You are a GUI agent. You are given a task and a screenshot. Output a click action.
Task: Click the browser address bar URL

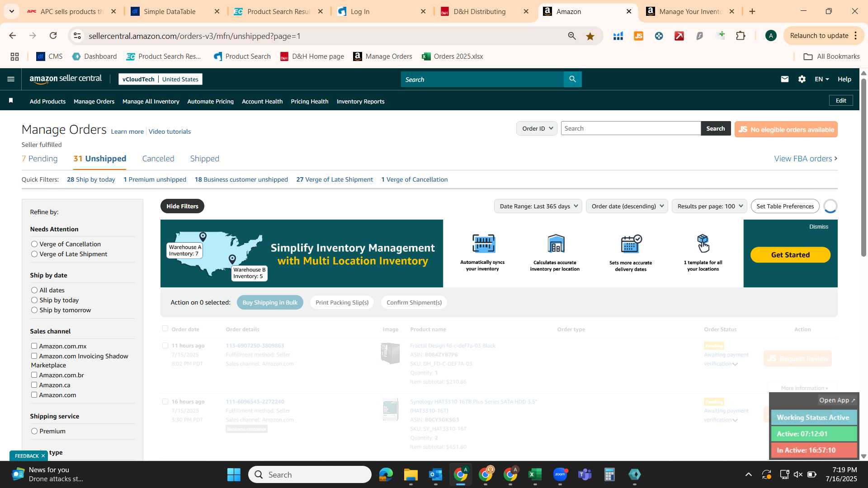pyautogui.click(x=194, y=36)
